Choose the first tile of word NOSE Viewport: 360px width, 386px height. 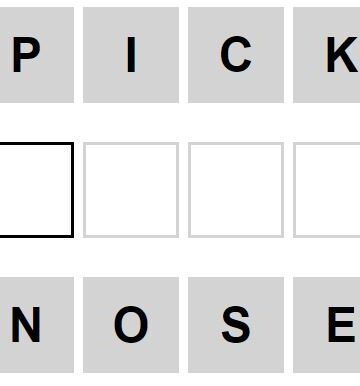pos(37,325)
